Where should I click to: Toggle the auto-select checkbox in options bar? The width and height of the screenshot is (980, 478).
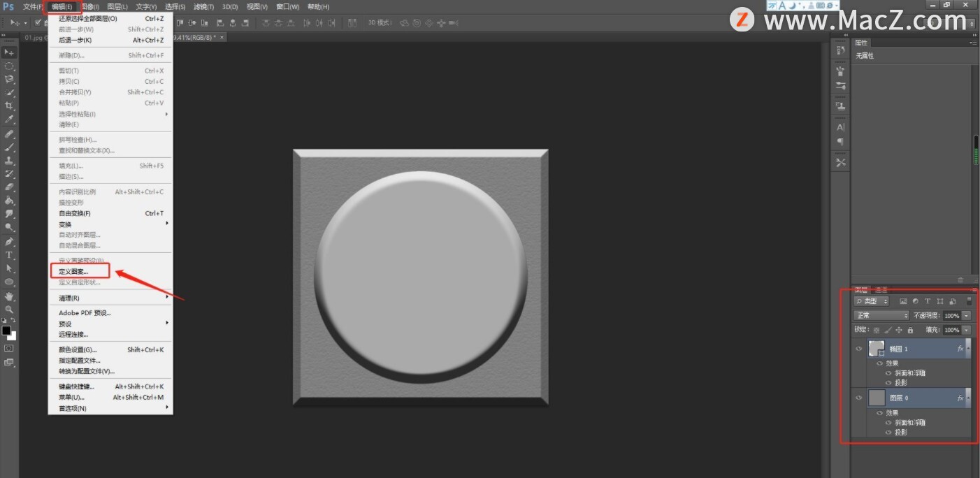[x=38, y=23]
